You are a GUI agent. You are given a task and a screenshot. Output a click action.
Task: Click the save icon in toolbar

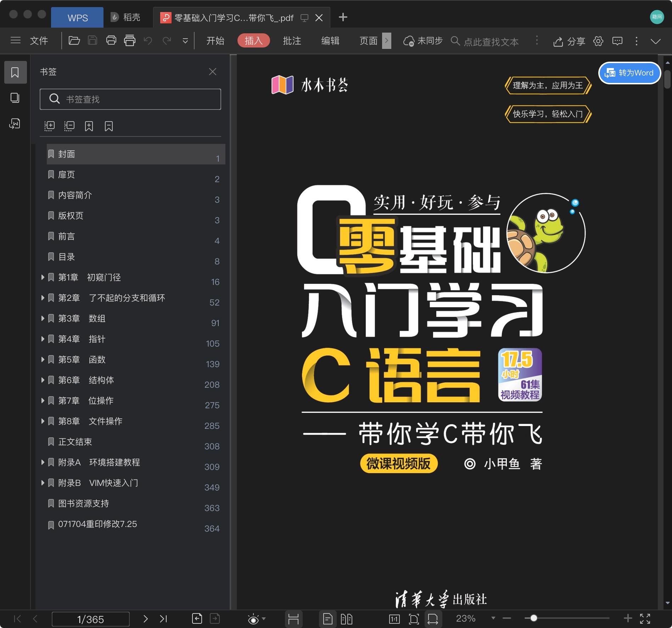(x=93, y=41)
